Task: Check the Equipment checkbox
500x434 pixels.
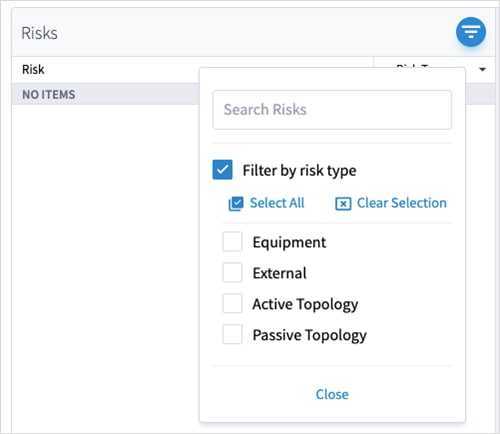Action: click(x=232, y=241)
